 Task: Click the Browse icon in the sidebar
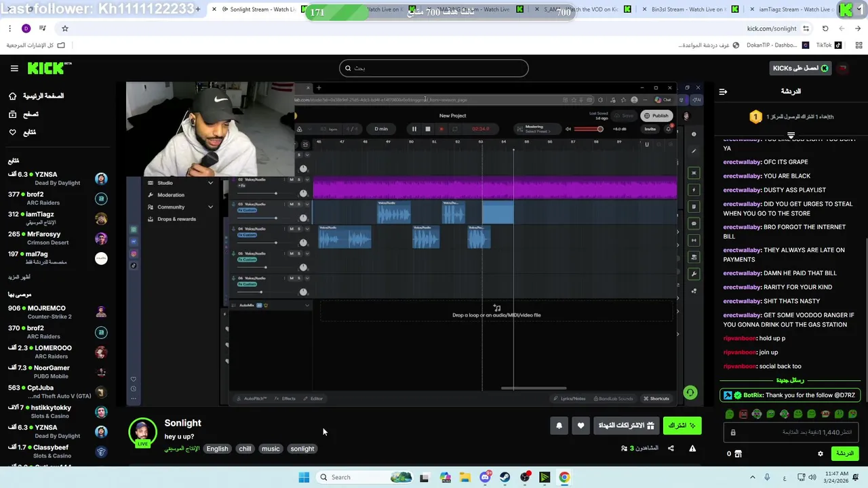click(x=12, y=115)
